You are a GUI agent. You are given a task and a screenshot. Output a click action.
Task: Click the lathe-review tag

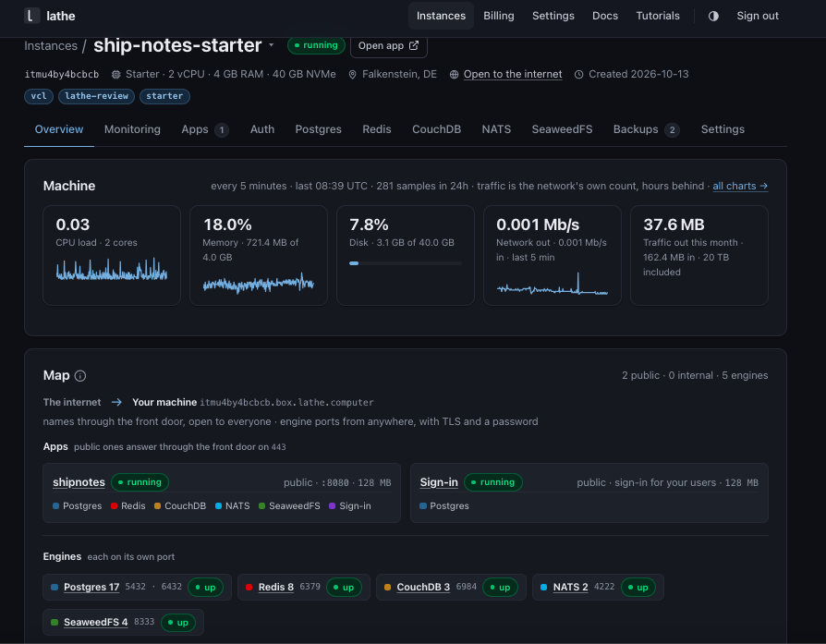96,96
